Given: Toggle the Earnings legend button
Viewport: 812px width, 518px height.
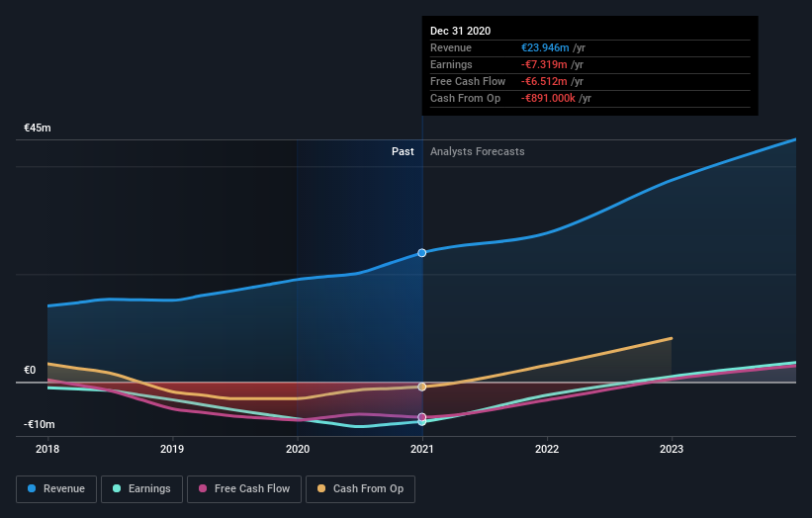Looking at the screenshot, I should 141,489.
